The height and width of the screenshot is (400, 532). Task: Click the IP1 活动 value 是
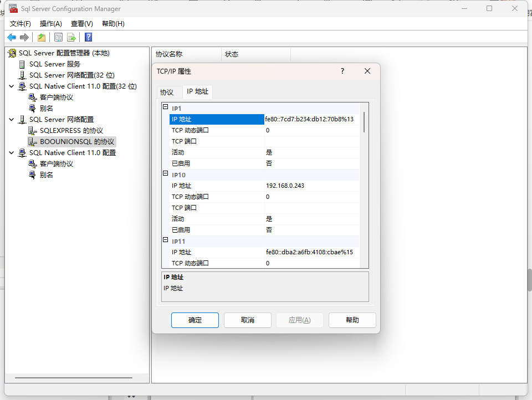pos(269,153)
